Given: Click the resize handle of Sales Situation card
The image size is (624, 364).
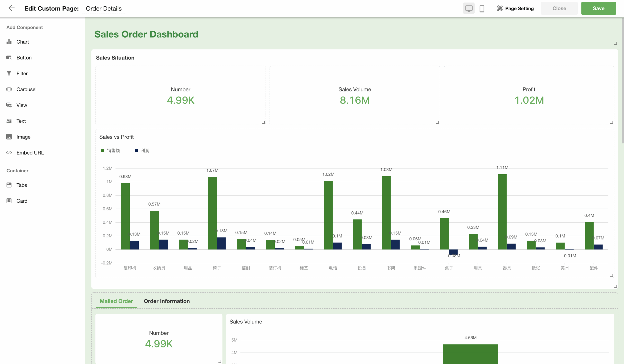Looking at the screenshot, I should pos(615,286).
